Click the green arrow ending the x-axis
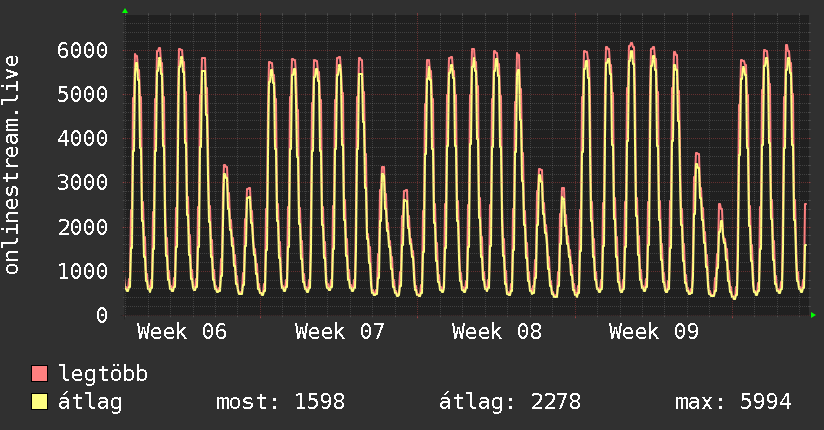 coord(814,315)
